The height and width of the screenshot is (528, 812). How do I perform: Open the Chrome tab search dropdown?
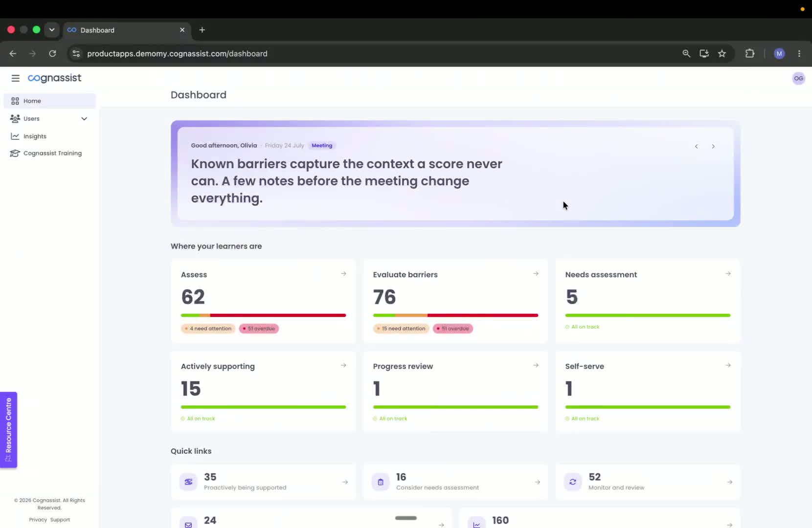point(52,30)
